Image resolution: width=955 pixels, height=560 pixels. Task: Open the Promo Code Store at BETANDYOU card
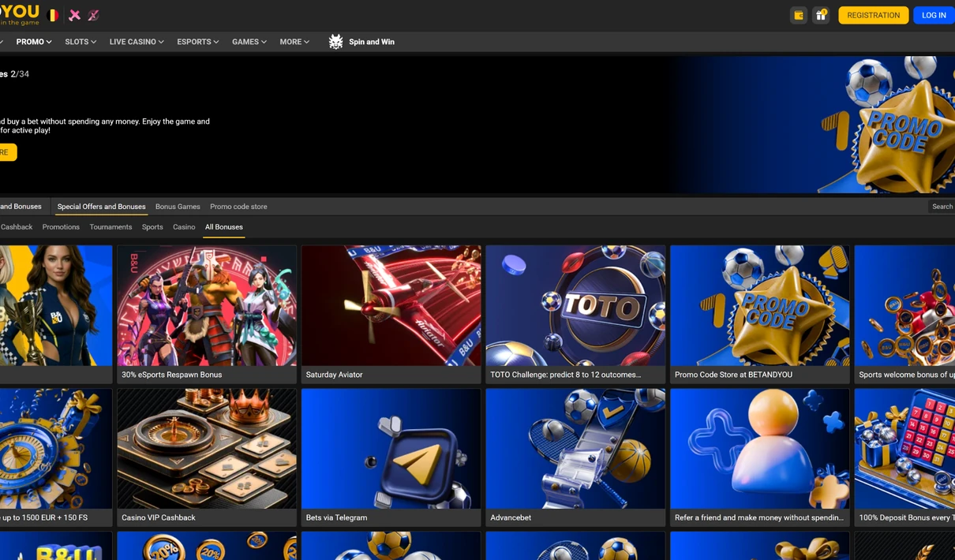pyautogui.click(x=759, y=314)
